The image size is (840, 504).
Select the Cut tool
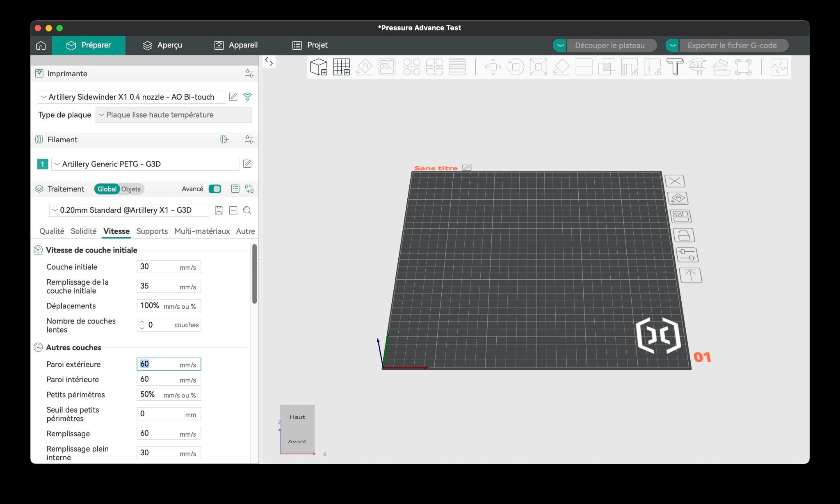584,67
